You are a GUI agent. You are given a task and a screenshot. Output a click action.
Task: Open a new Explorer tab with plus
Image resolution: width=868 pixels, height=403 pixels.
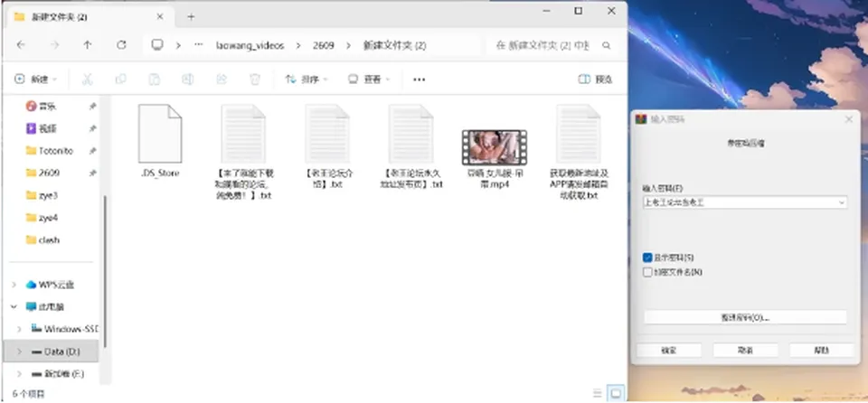191,16
